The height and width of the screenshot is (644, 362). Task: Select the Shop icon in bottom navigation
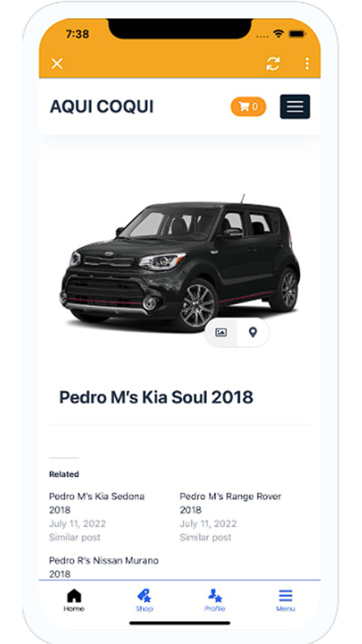[x=145, y=596]
